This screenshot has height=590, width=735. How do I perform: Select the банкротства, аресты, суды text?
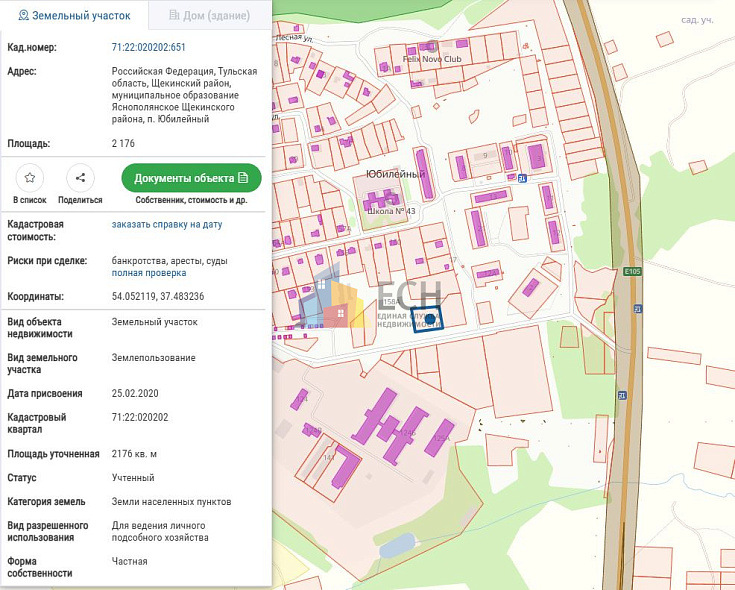click(x=170, y=261)
